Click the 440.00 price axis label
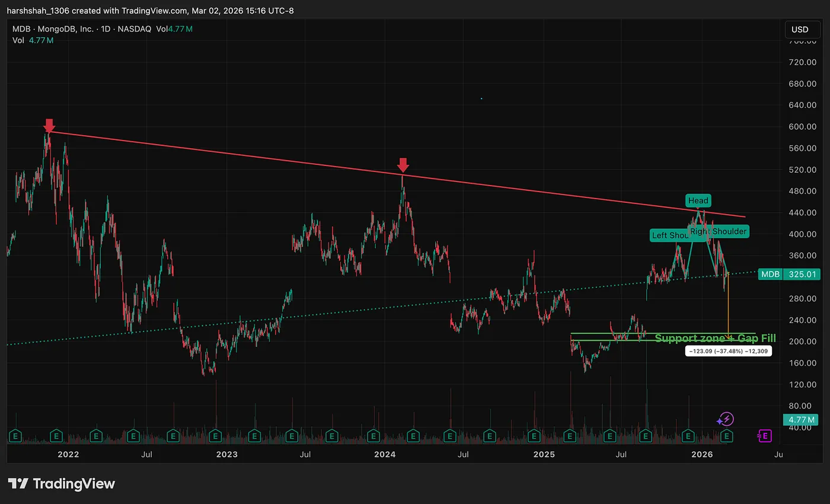Image resolution: width=830 pixels, height=504 pixels. coord(803,212)
